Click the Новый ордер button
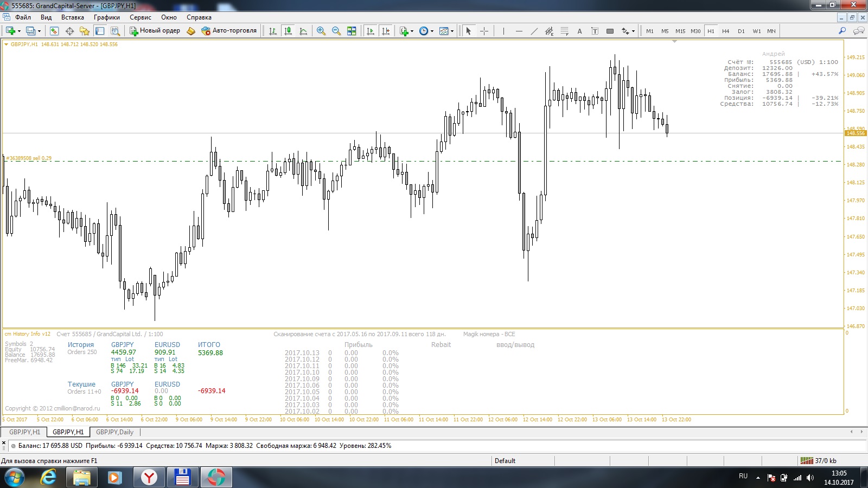 click(x=155, y=31)
